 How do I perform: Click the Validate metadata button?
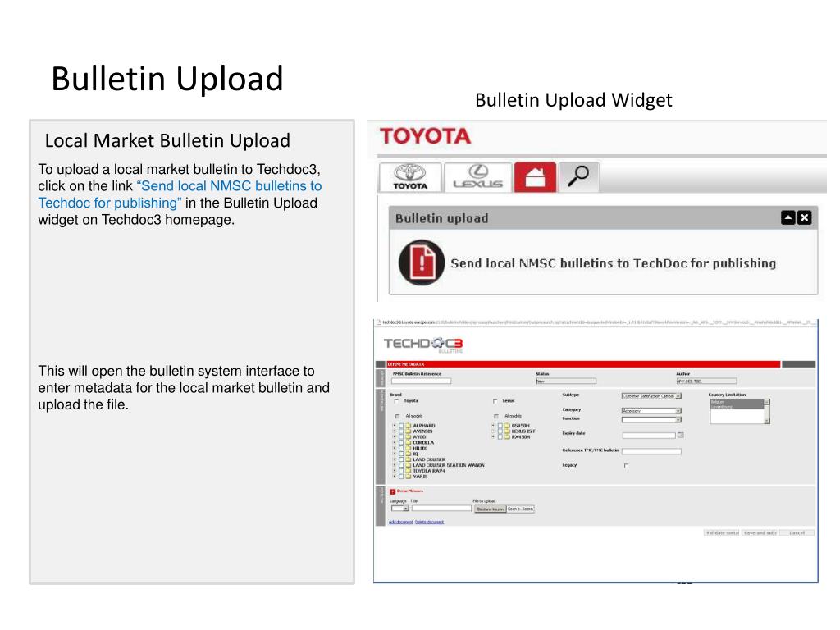tap(722, 533)
